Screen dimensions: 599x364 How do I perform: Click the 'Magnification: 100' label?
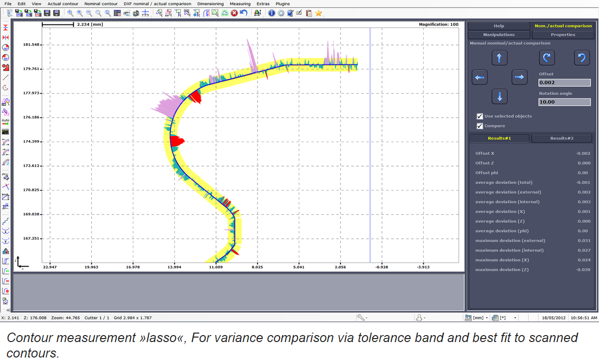438,24
